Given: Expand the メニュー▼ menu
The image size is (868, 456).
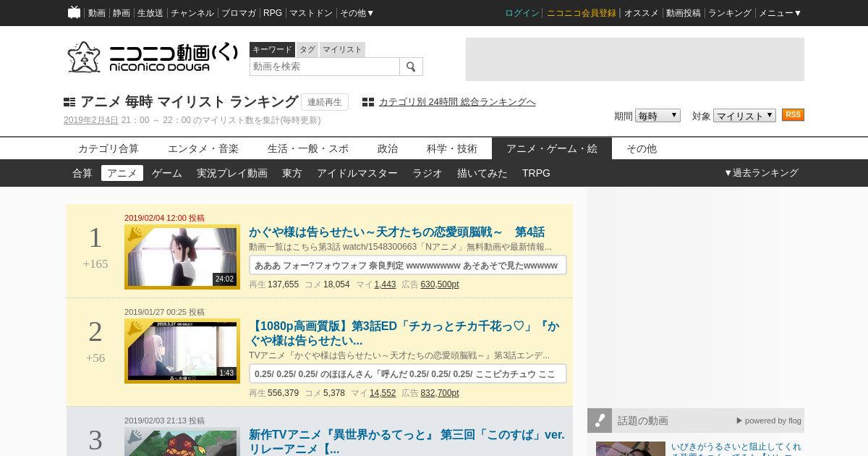Looking at the screenshot, I should point(780,13).
